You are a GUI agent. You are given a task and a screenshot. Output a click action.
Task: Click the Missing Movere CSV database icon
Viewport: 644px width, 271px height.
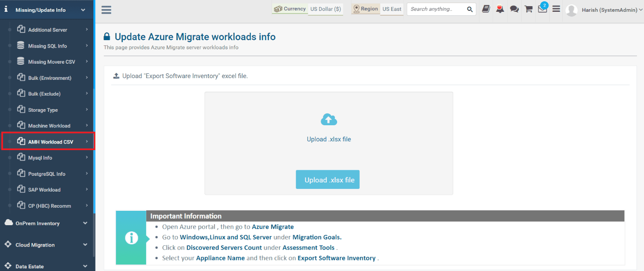(21, 61)
